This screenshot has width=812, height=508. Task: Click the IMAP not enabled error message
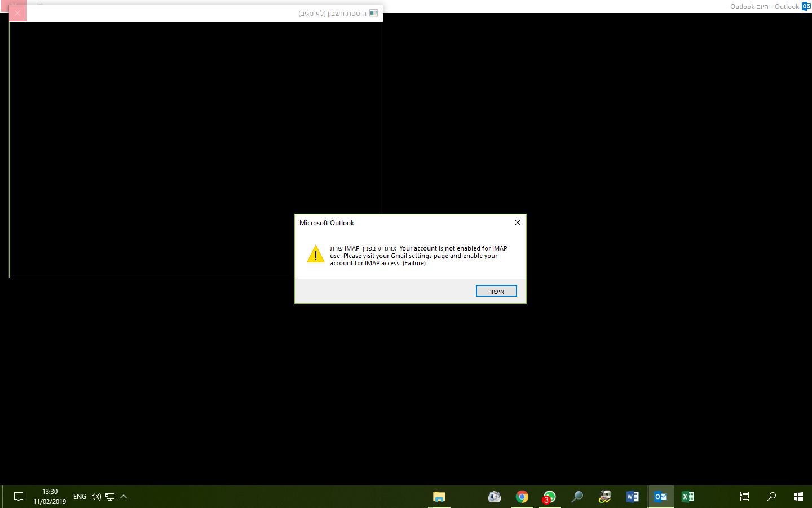coord(418,256)
